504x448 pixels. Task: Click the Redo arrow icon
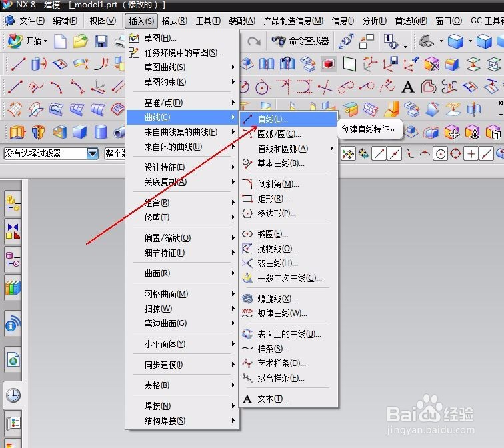(x=254, y=41)
